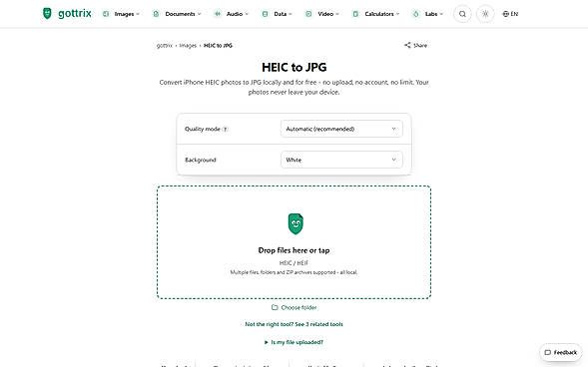Go to Images breadcrumb link
588x367 pixels.
pos(188,45)
